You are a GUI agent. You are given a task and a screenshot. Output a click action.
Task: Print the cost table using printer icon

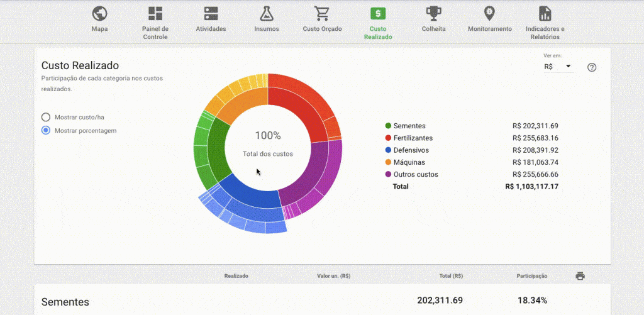(580, 276)
